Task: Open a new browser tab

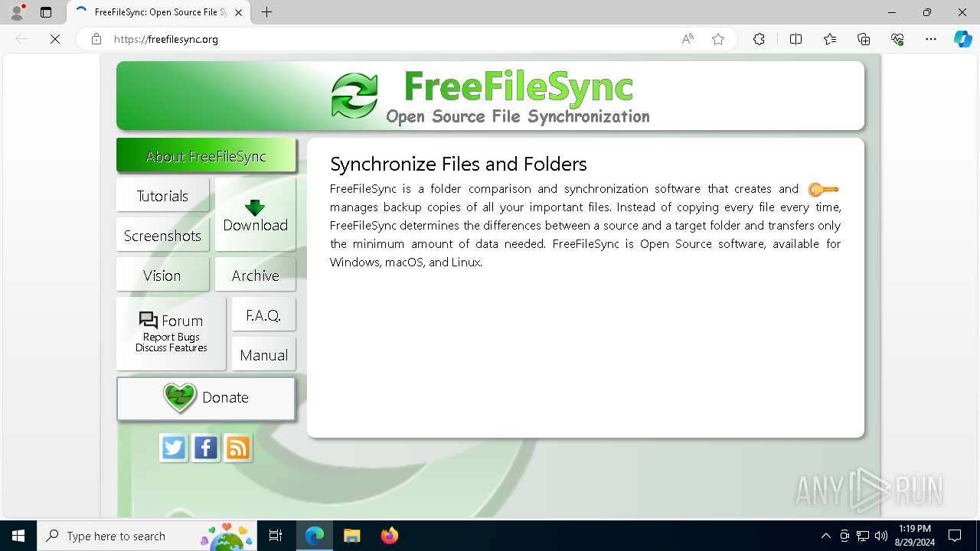Action: 266,12
